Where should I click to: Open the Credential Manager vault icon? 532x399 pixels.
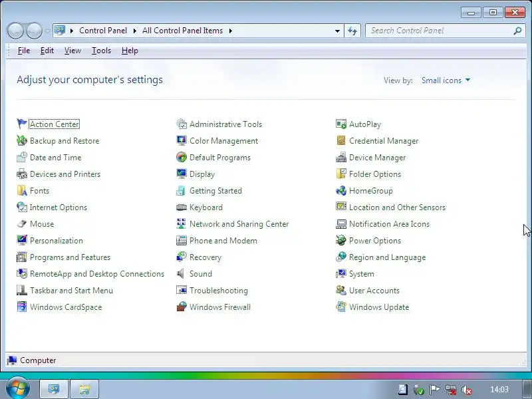tap(341, 141)
